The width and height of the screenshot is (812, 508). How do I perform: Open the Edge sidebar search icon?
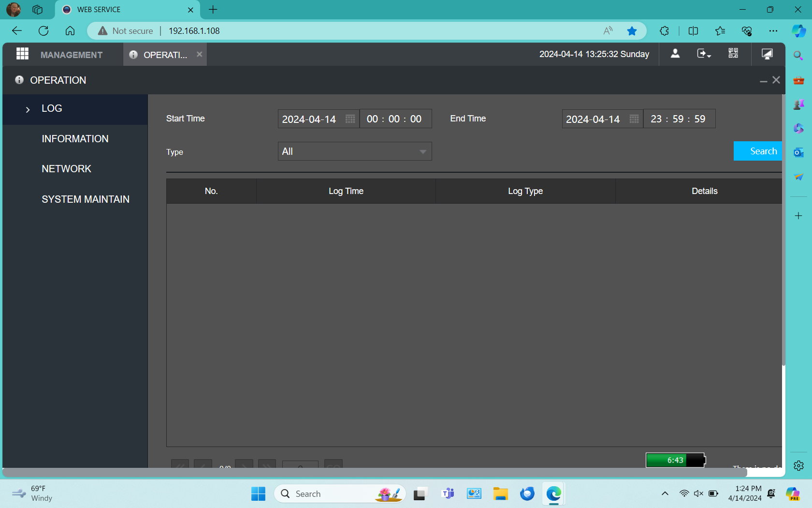tap(798, 56)
